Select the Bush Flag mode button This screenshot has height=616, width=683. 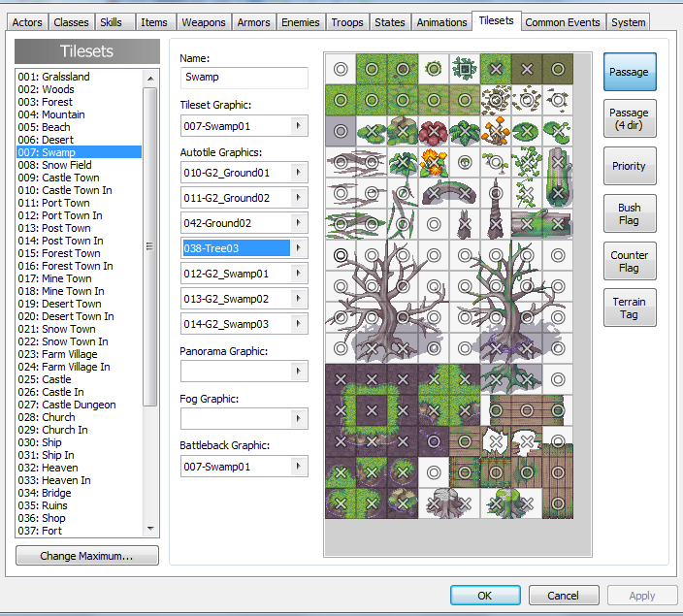coord(630,213)
